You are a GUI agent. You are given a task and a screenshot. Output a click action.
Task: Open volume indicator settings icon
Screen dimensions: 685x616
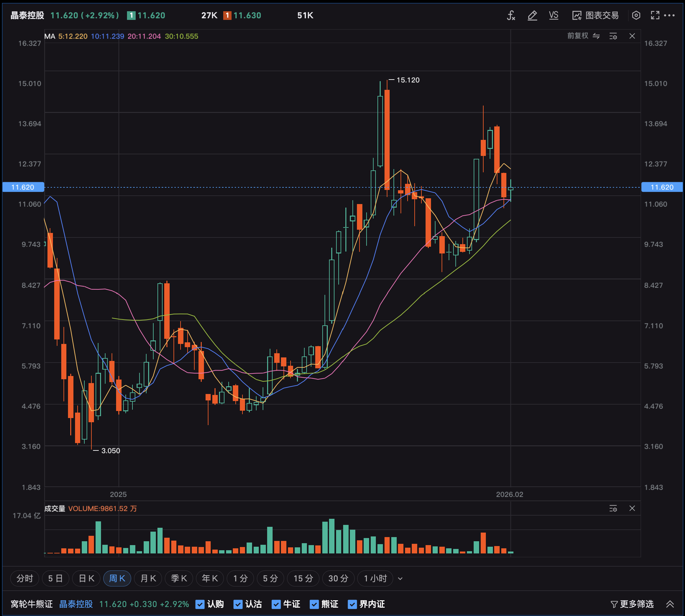(x=613, y=509)
